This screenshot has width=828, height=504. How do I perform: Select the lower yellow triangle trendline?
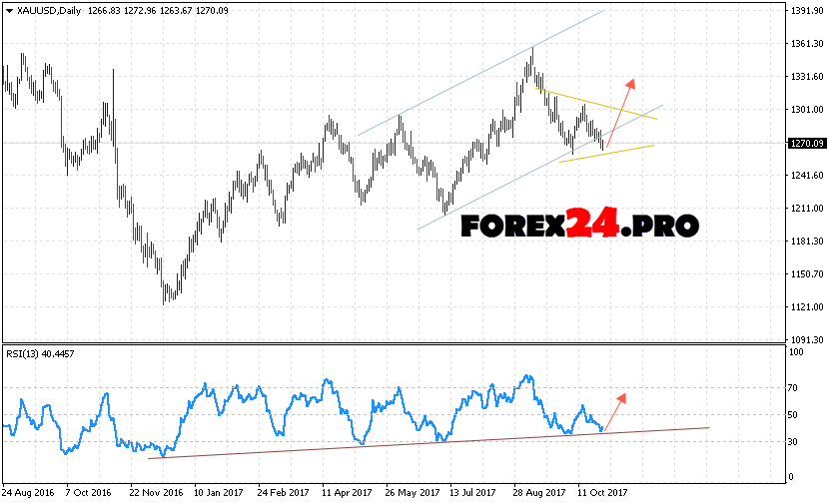(x=609, y=153)
